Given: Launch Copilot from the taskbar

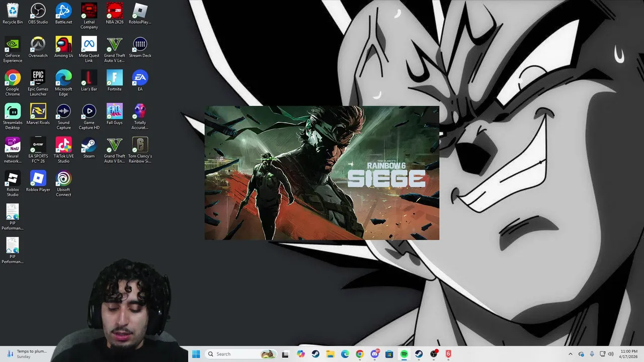Looking at the screenshot, I should point(301,354).
